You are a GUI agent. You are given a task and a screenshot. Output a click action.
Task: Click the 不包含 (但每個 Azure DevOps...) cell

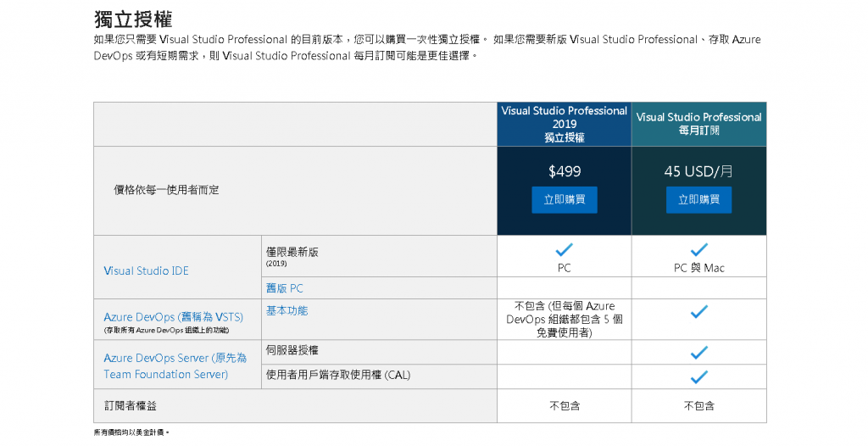tap(564, 320)
